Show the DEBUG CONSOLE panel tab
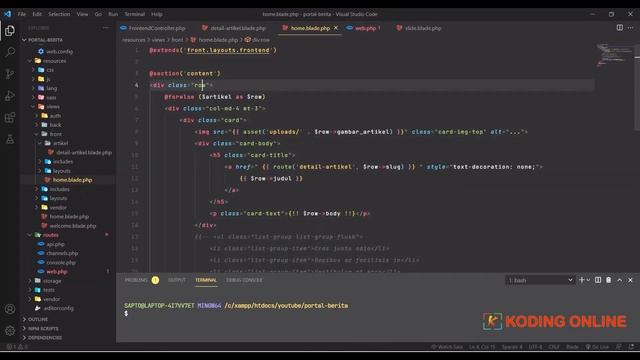Screen dimensions: 640x360 tap(244, 280)
